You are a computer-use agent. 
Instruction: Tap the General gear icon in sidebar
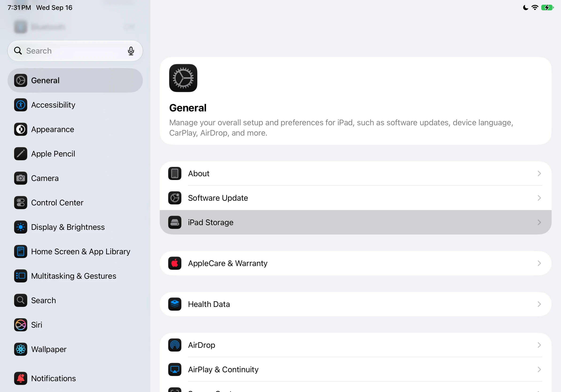coord(20,80)
